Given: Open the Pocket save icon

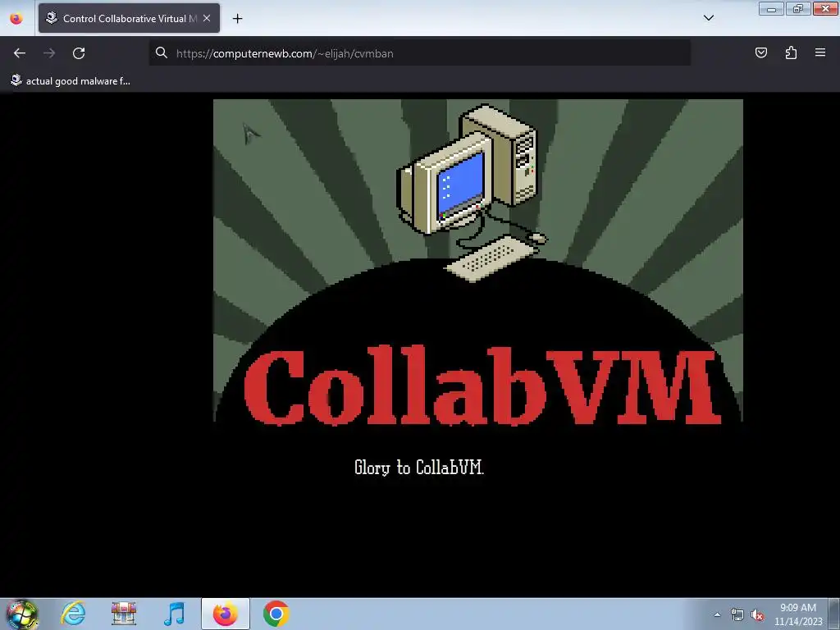Looking at the screenshot, I should coord(760,52).
